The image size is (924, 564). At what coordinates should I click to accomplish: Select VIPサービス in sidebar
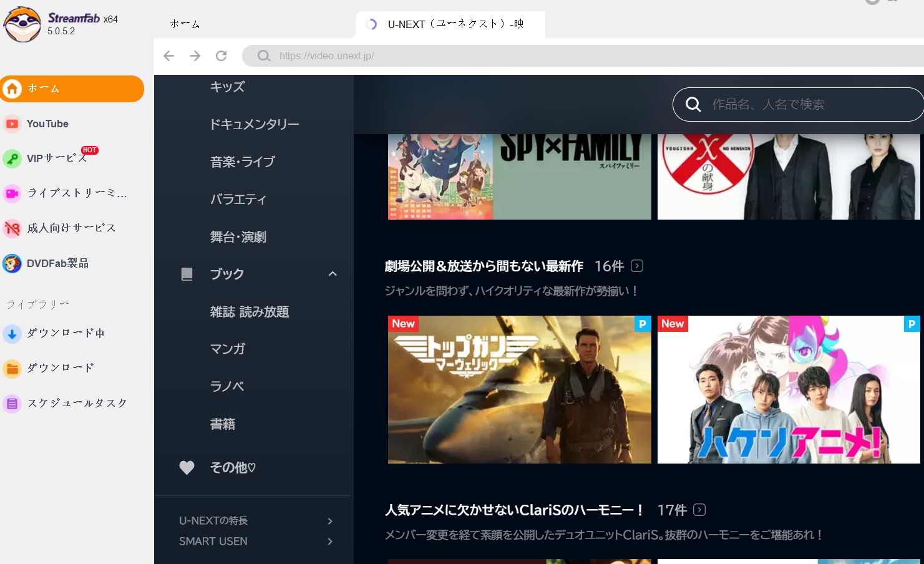pyautogui.click(x=57, y=158)
